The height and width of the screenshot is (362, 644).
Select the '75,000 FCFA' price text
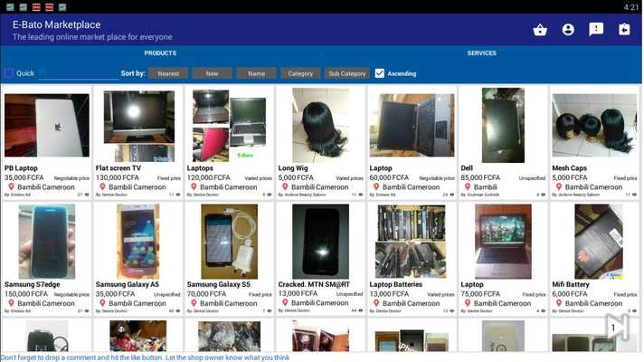pos(480,294)
